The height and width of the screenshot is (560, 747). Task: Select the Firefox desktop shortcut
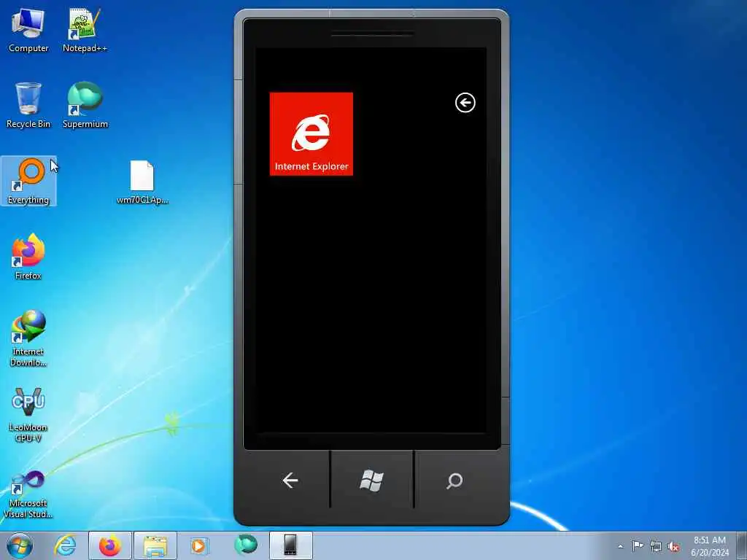click(x=28, y=257)
